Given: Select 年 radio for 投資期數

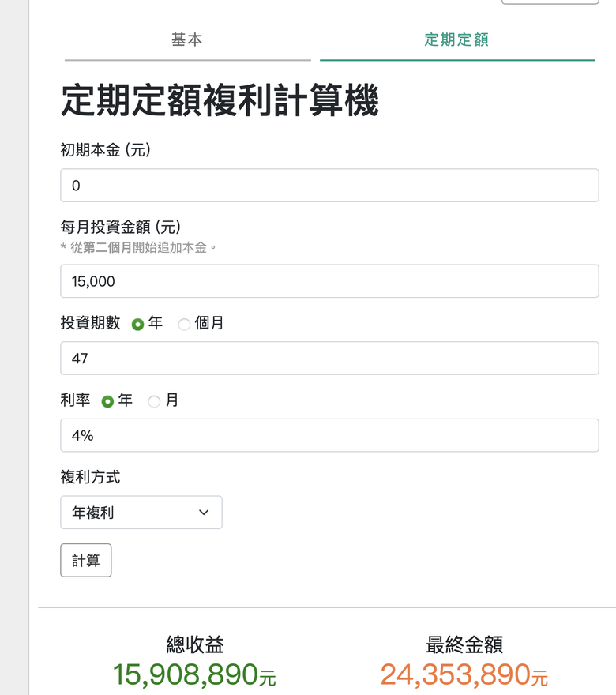Looking at the screenshot, I should 138,325.
